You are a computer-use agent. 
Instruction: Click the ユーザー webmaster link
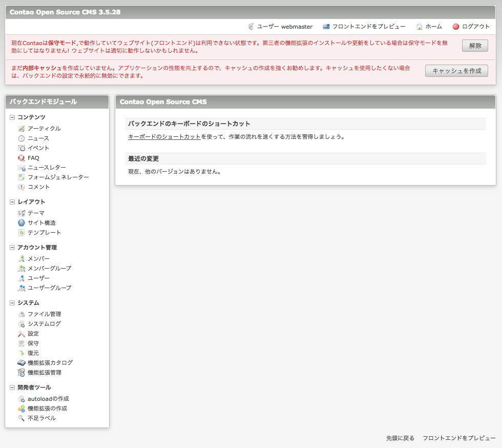tap(285, 27)
